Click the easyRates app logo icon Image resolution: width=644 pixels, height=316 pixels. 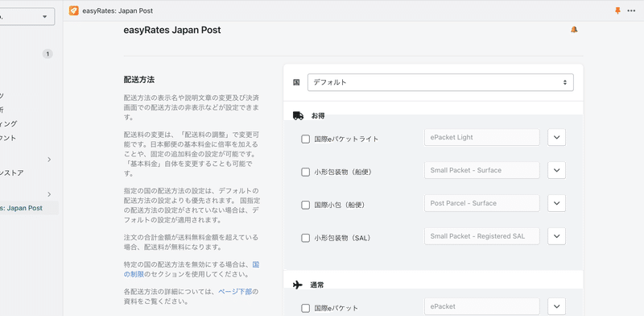73,10
